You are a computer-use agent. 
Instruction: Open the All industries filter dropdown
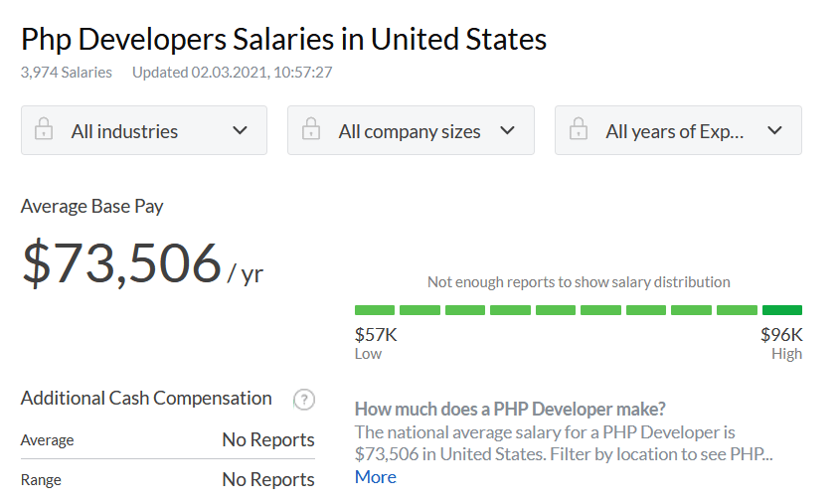(x=144, y=130)
